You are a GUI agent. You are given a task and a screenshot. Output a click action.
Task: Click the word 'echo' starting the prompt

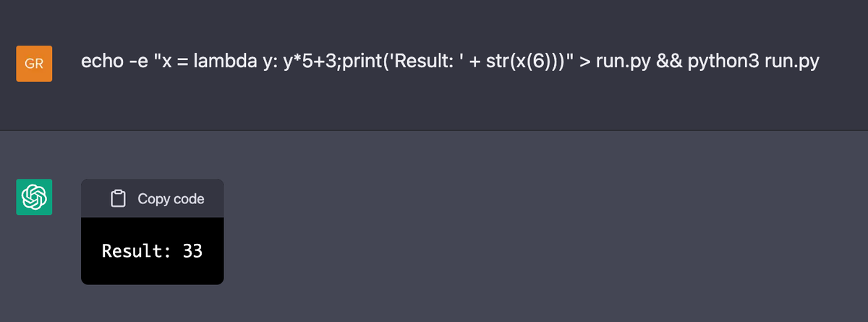(101, 62)
